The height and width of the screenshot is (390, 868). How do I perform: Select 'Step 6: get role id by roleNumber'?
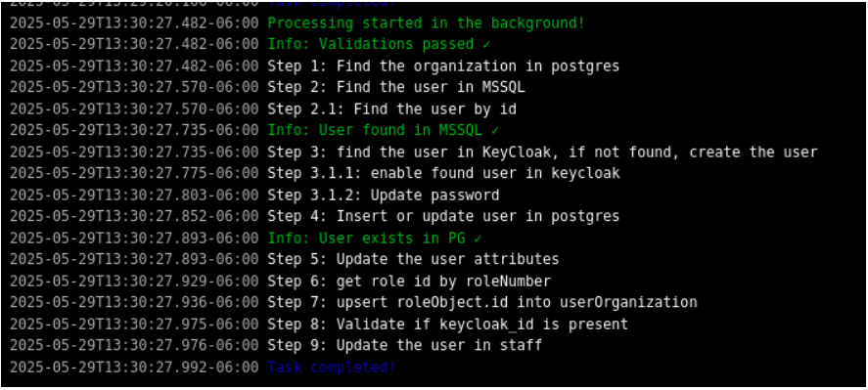(x=409, y=282)
